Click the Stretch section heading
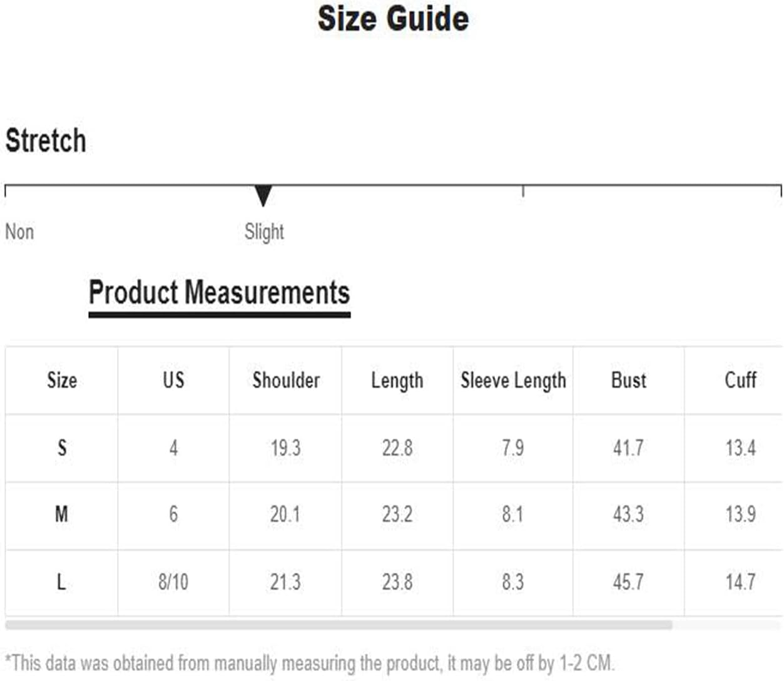Image resolution: width=784 pixels, height=681 pixels. (x=46, y=140)
